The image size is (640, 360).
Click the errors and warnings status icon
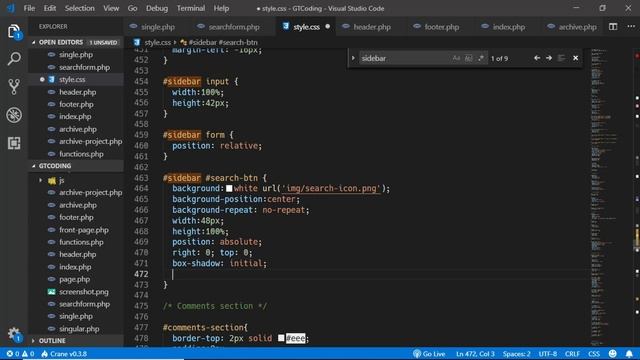click(x=20, y=354)
